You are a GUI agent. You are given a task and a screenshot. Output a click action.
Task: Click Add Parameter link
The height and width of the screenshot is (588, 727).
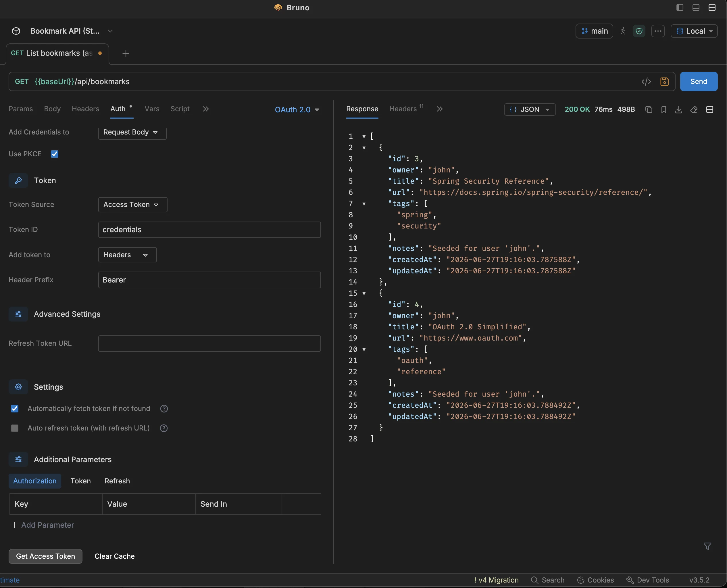pyautogui.click(x=43, y=525)
